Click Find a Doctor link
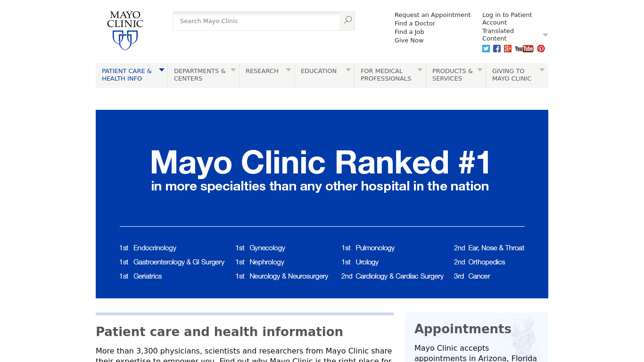The height and width of the screenshot is (362, 644). click(415, 24)
